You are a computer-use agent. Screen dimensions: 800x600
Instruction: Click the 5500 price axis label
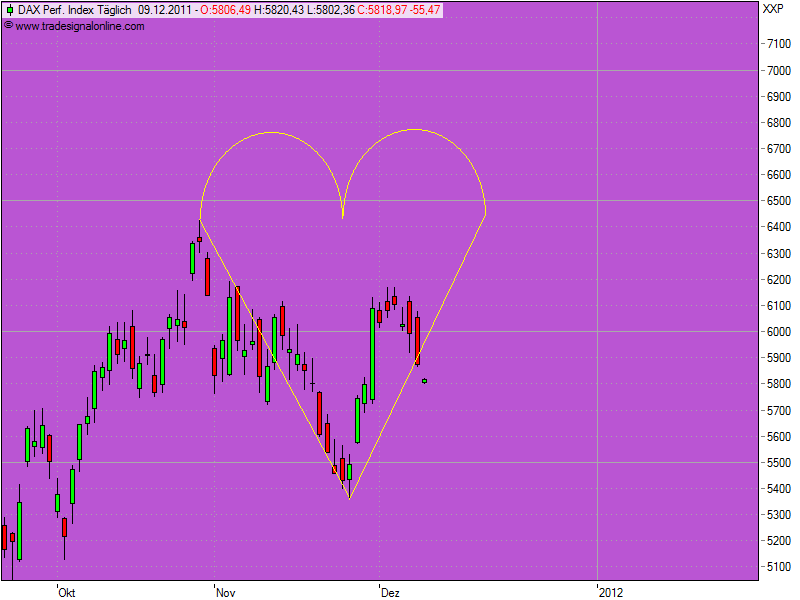tap(779, 463)
